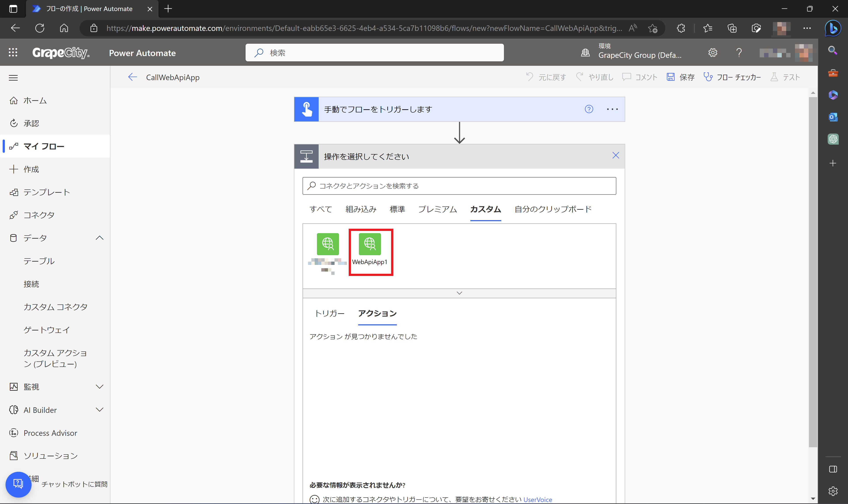The width and height of the screenshot is (848, 504).
Task: Add this page to favorites
Action: click(x=653, y=28)
